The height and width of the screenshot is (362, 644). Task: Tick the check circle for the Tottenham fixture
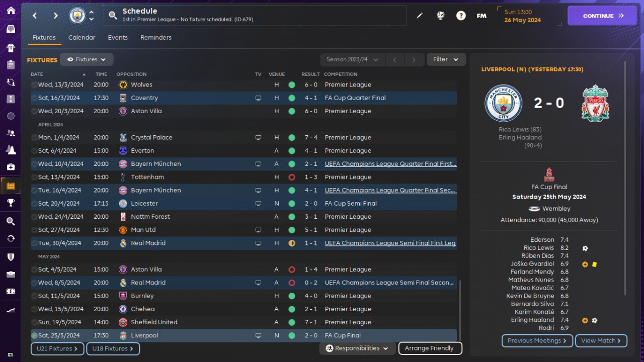click(34, 177)
